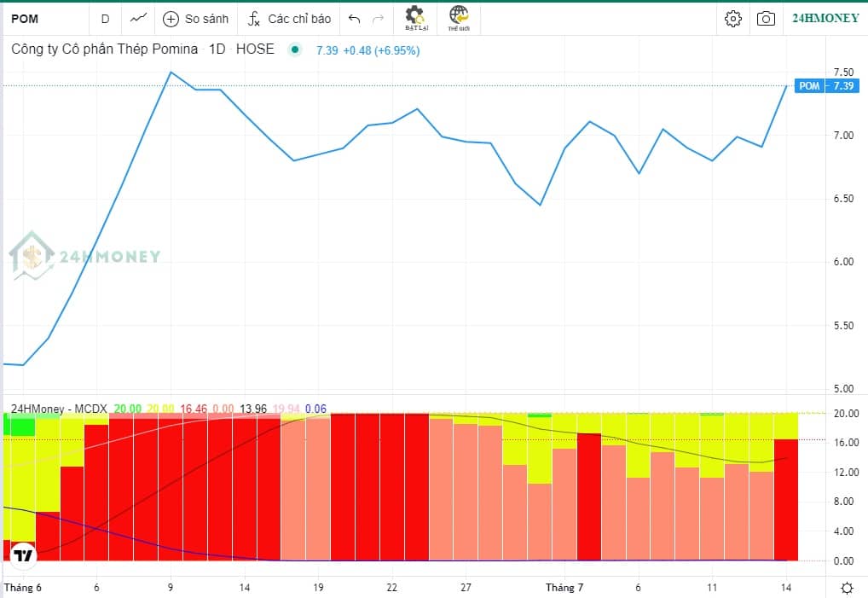Click the blue 0.06 value in MCDX legend
Image resolution: width=868 pixels, height=598 pixels.
click(315, 409)
